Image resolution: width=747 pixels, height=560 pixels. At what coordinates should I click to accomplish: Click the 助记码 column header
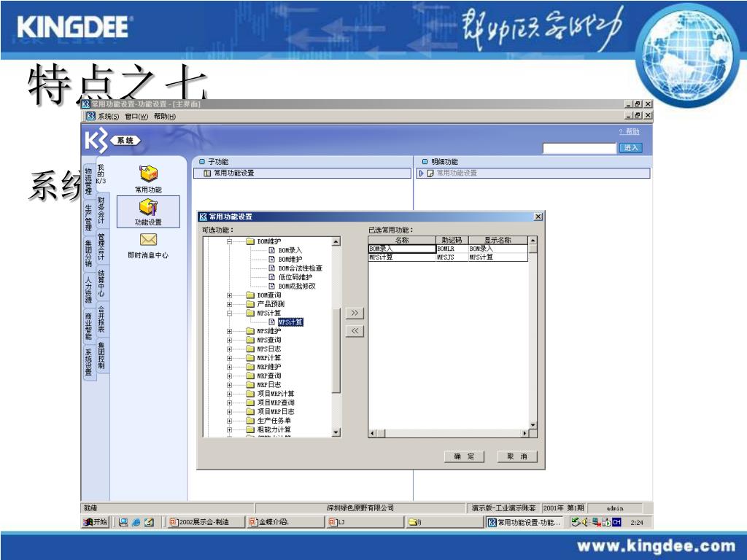[452, 240]
